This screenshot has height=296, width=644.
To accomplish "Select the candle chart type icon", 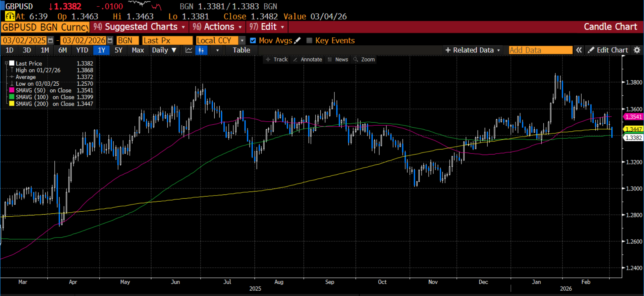I will pyautogui.click(x=201, y=50).
